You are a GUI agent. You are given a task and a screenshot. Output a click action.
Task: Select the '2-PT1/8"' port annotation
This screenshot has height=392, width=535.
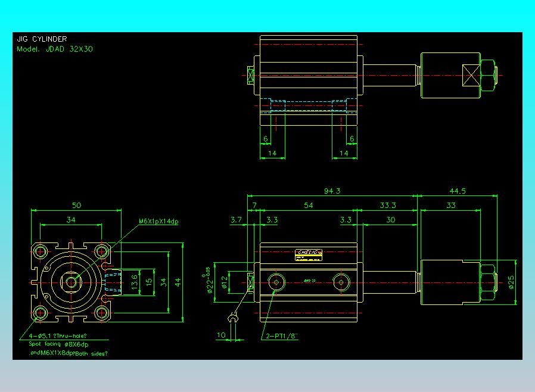(282, 336)
